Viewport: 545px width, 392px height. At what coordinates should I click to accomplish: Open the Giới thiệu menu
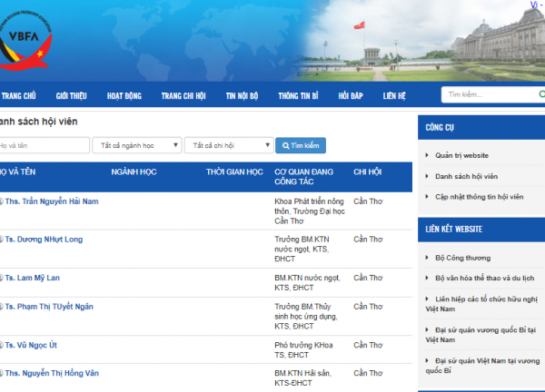point(71,95)
